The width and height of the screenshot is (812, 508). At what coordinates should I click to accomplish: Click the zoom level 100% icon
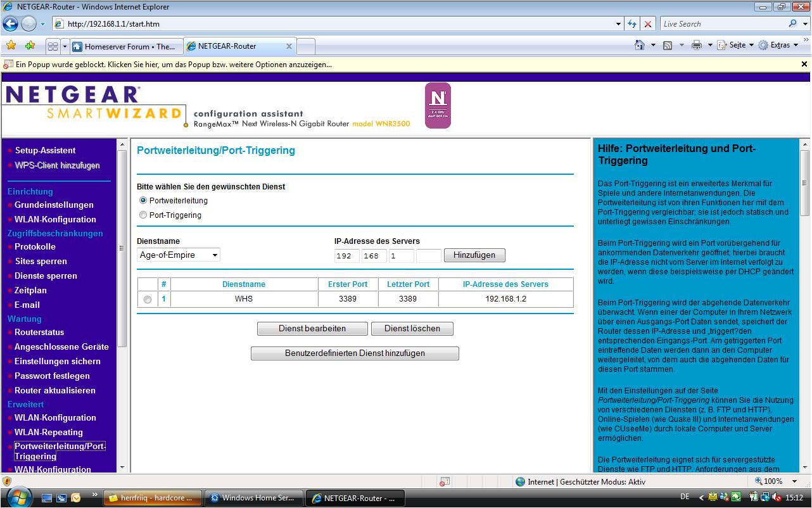coord(759,481)
